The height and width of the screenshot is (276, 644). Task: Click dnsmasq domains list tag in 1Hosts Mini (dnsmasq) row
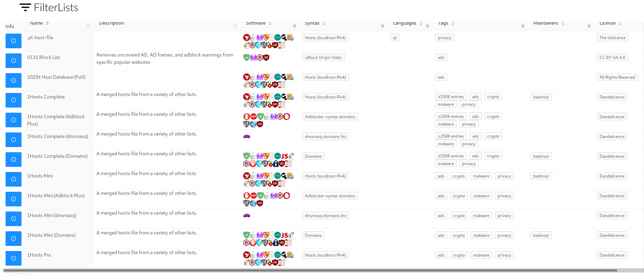[x=325, y=216]
